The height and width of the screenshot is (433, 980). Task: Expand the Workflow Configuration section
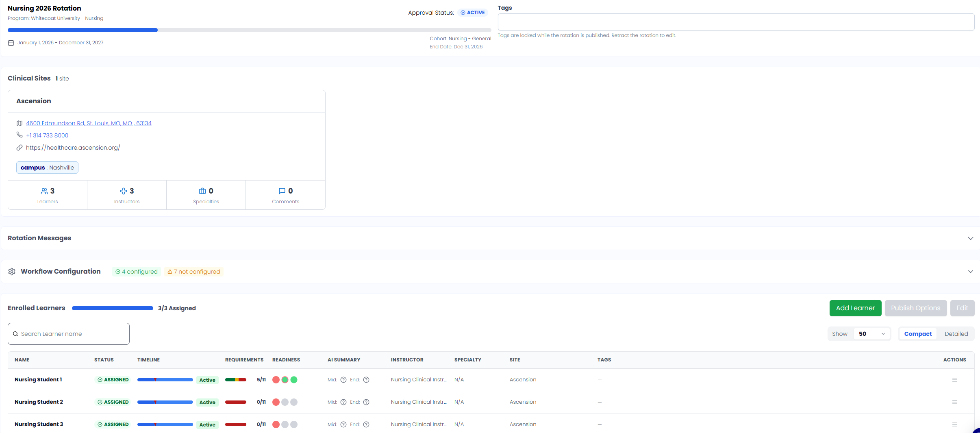[971, 272]
